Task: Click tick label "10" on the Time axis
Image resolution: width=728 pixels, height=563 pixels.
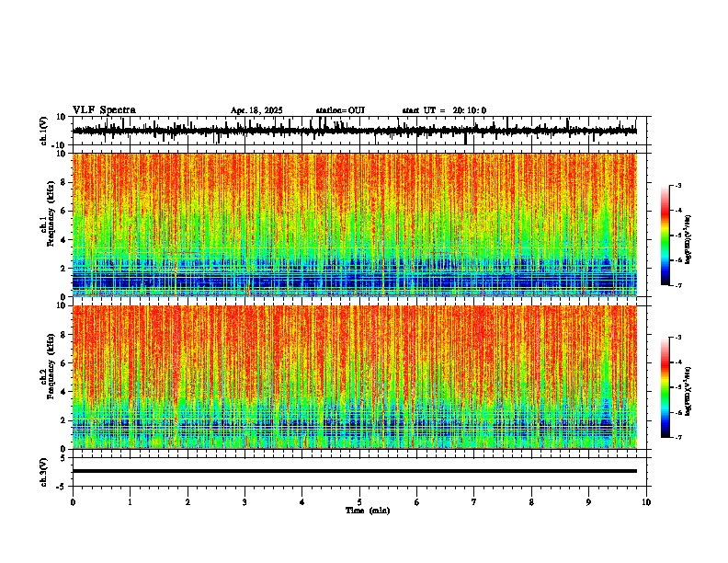Action: click(x=646, y=502)
